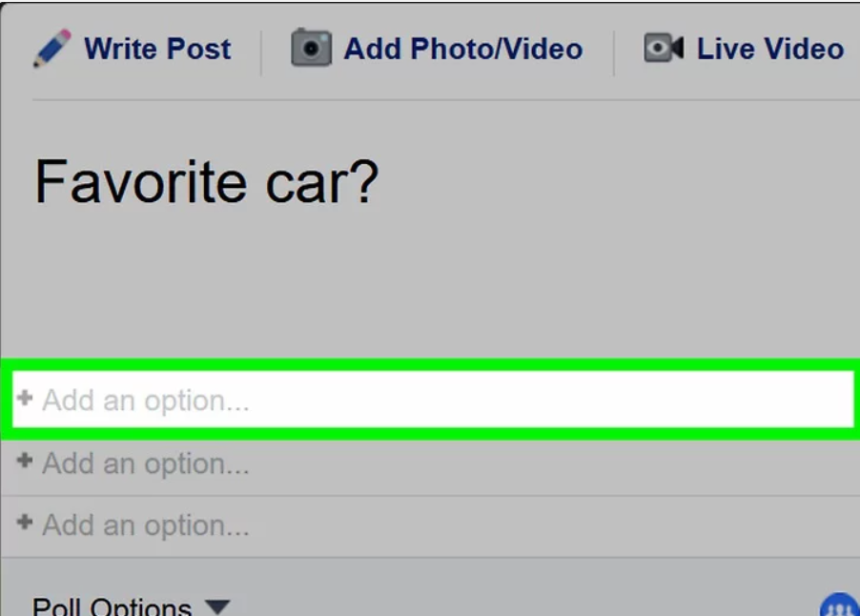860x616 pixels.
Task: Open the Poll Options menu label
Action: click(112, 606)
